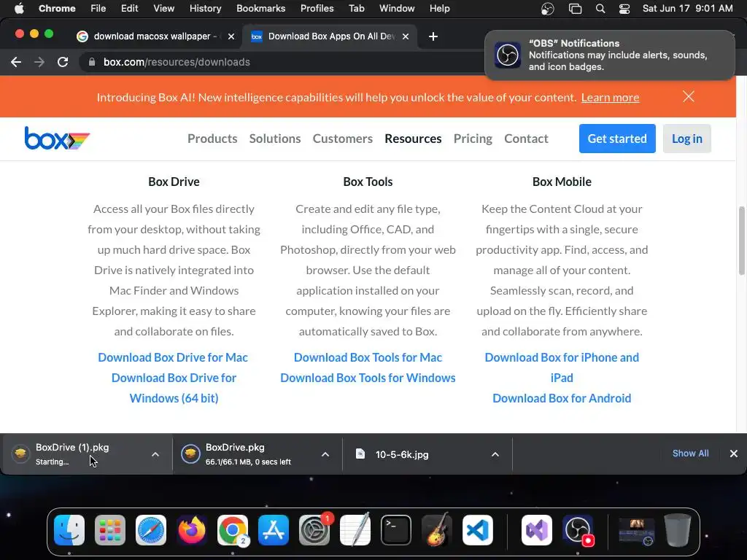Image resolution: width=747 pixels, height=560 pixels.
Task: Open the Chrome menu in menu bar
Action: (x=57, y=8)
